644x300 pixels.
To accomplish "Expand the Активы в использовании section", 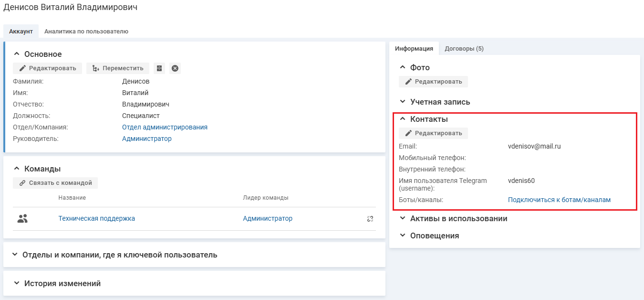I will pyautogui.click(x=402, y=218).
